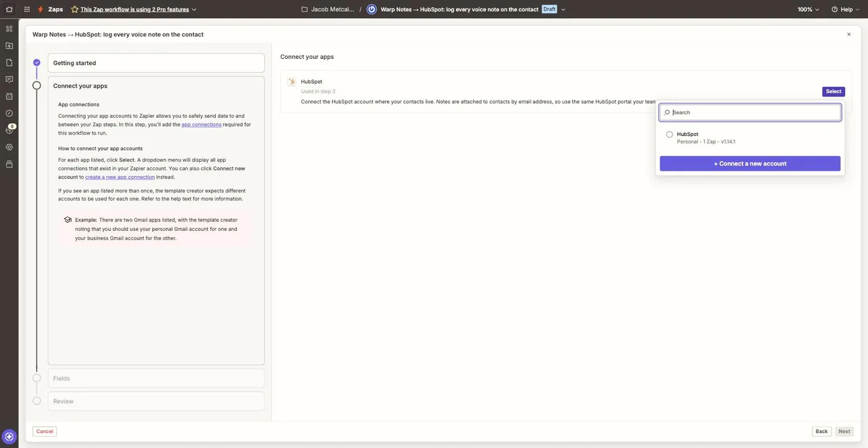Click the completed checkmark step indicator
Screen dimensions: 868x448
coord(37,63)
